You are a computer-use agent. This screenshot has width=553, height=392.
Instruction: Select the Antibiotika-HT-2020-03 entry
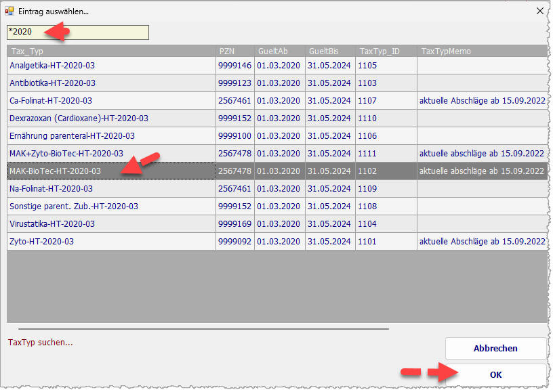click(111, 83)
